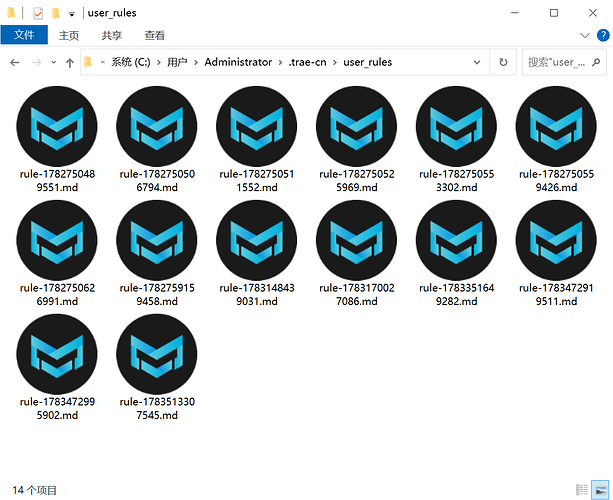The image size is (613, 500).
Task: Click Properties quick access toolbar icon
Action: [x=38, y=13]
